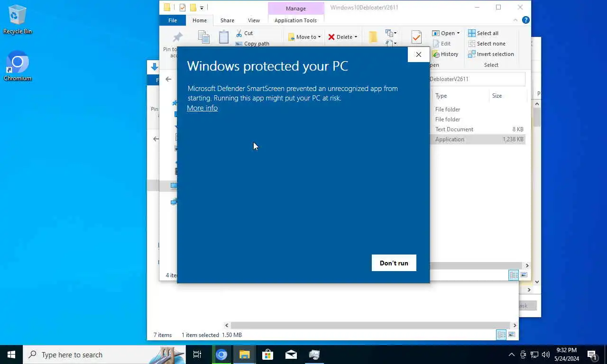Click the taskbar search box

pos(104,355)
